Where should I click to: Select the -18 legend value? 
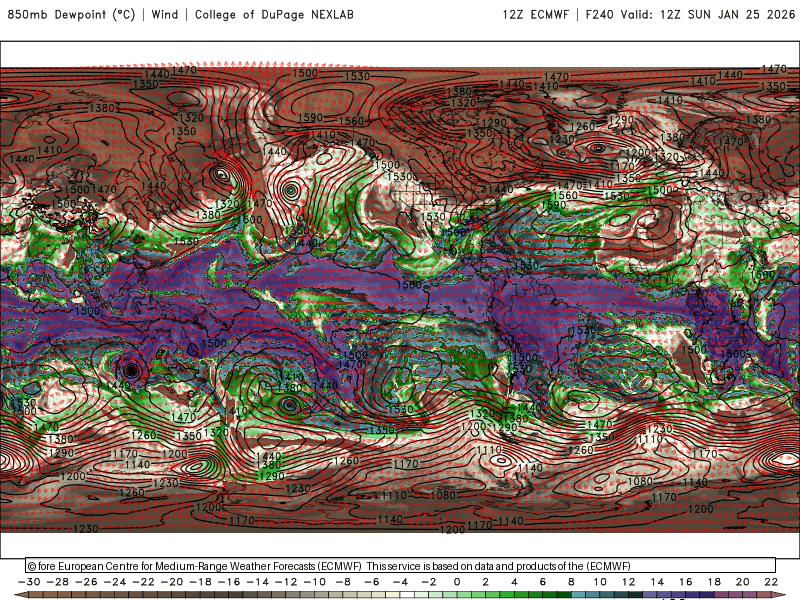(x=201, y=582)
